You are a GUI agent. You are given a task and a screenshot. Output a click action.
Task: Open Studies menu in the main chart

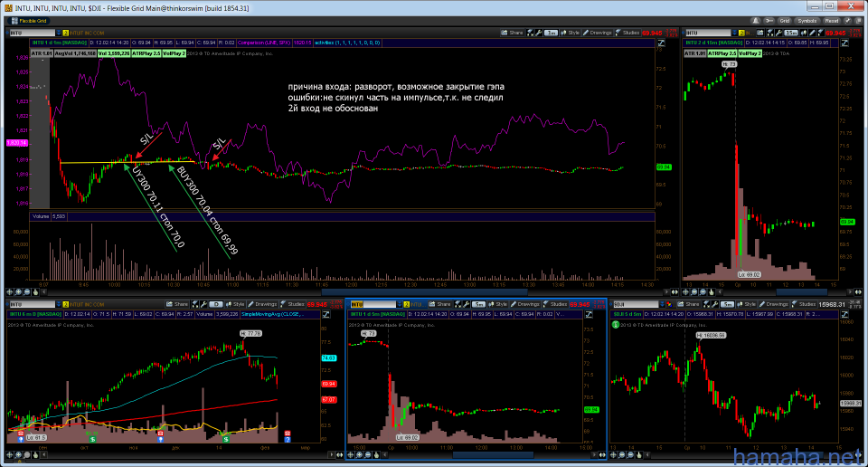coord(627,33)
